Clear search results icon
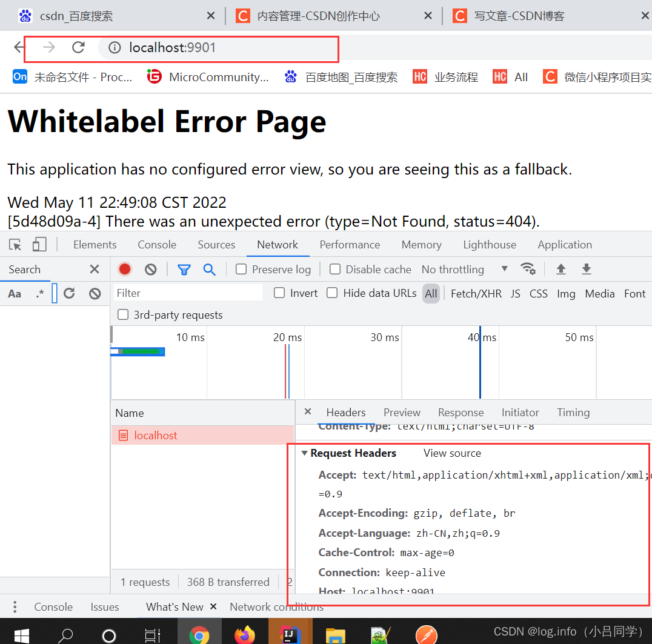This screenshot has width=652, height=644. pyautogui.click(x=95, y=294)
